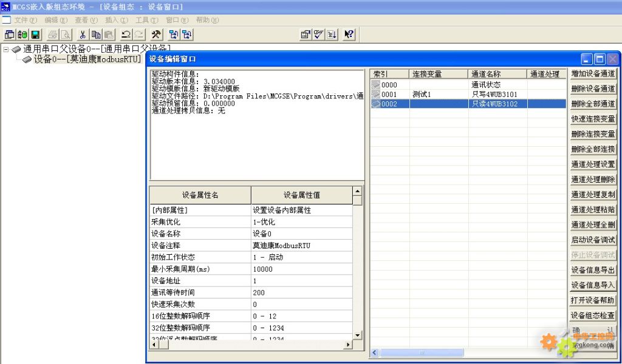Image resolution: width=622 pixels, height=364 pixels.
Task: Open the device toolbox hammer icon
Action: [156, 35]
